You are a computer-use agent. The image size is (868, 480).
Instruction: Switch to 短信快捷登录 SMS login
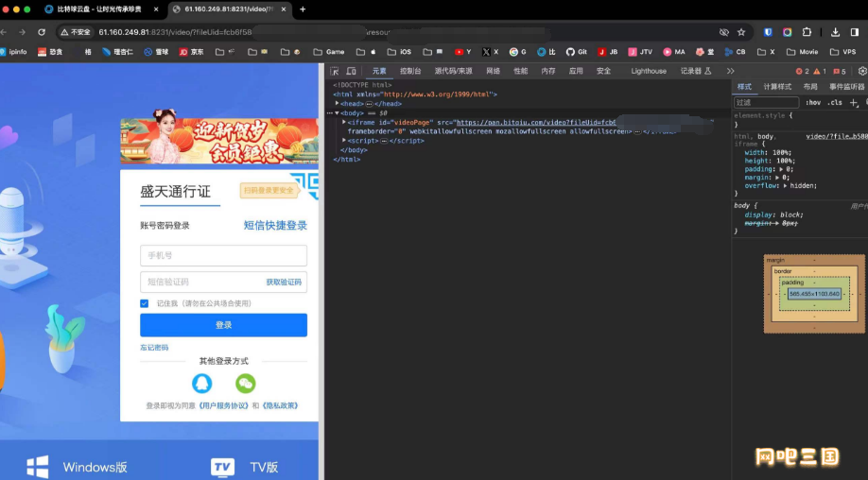[275, 225]
